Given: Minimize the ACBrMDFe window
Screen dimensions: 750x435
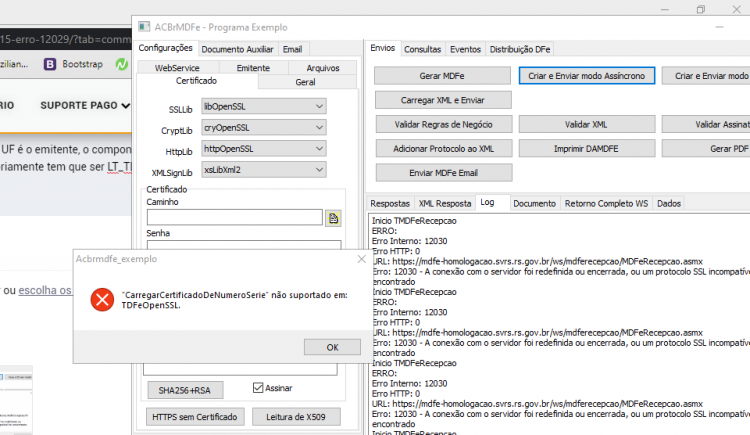Looking at the screenshot, I should coord(719,27).
